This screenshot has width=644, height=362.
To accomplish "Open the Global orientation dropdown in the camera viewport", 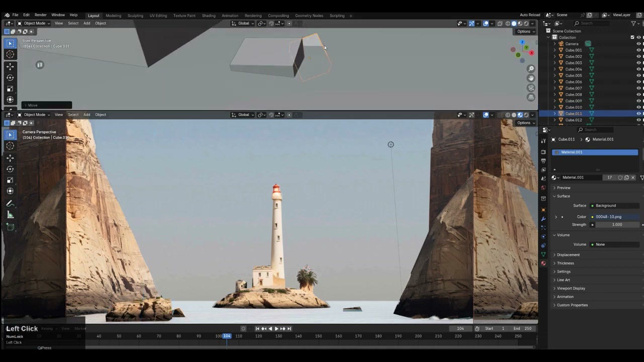I will click(x=243, y=115).
